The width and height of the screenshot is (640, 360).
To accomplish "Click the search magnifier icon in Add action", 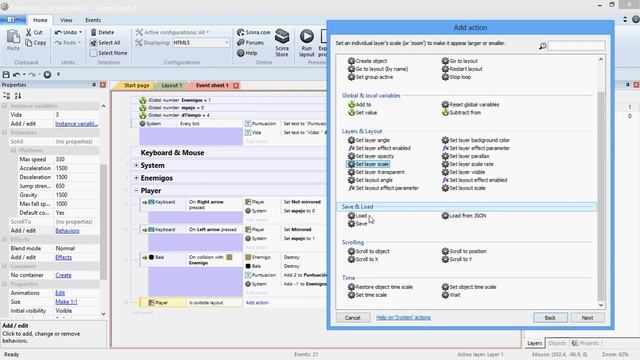I will (x=542, y=46).
